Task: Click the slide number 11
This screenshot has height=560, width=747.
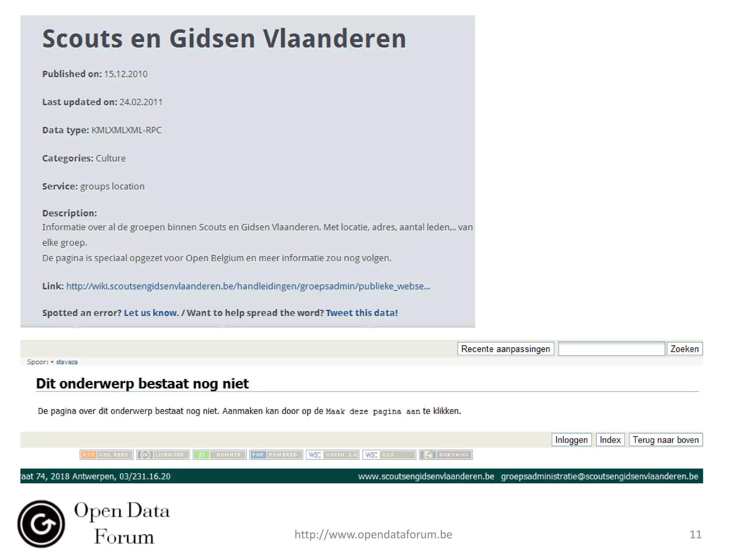Action: (696, 534)
